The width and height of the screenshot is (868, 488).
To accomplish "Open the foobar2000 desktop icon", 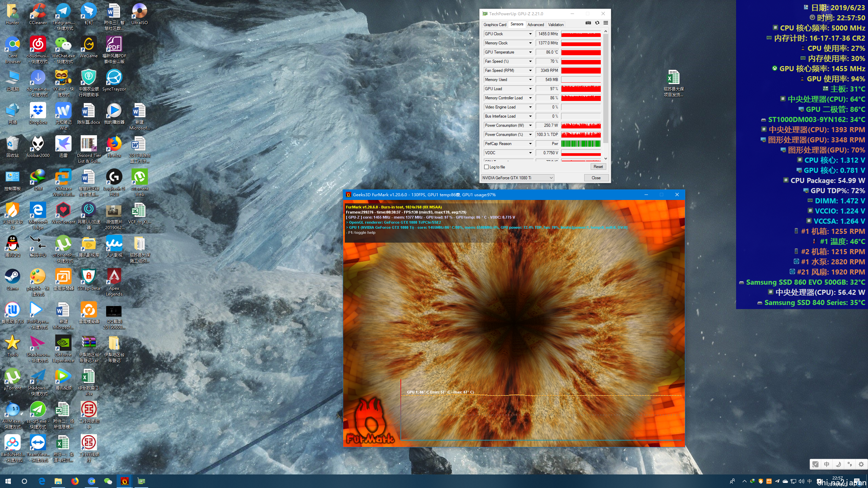I will coord(38,147).
